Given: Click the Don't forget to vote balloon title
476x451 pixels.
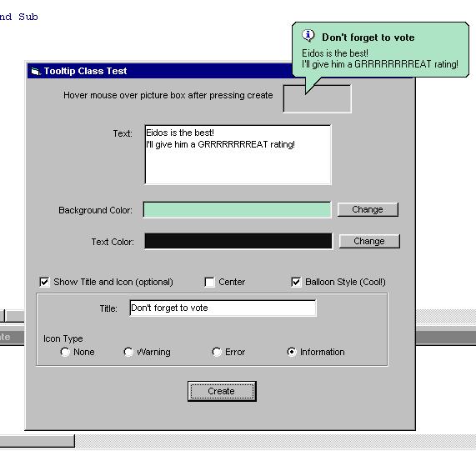Looking at the screenshot, I should [368, 38].
